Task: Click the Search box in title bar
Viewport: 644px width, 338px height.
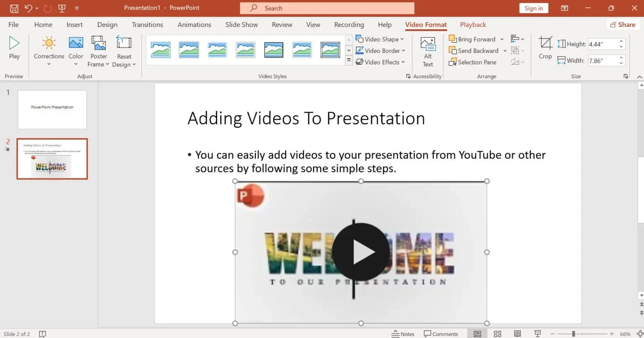Action: [x=327, y=8]
